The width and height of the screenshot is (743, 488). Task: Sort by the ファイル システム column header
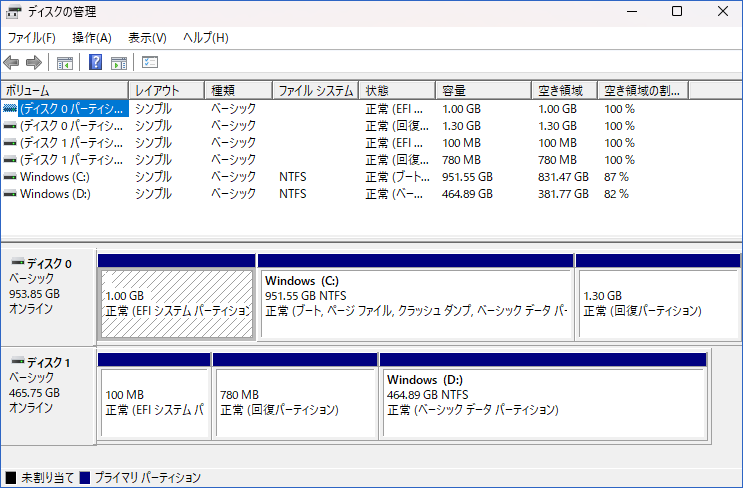click(x=316, y=90)
